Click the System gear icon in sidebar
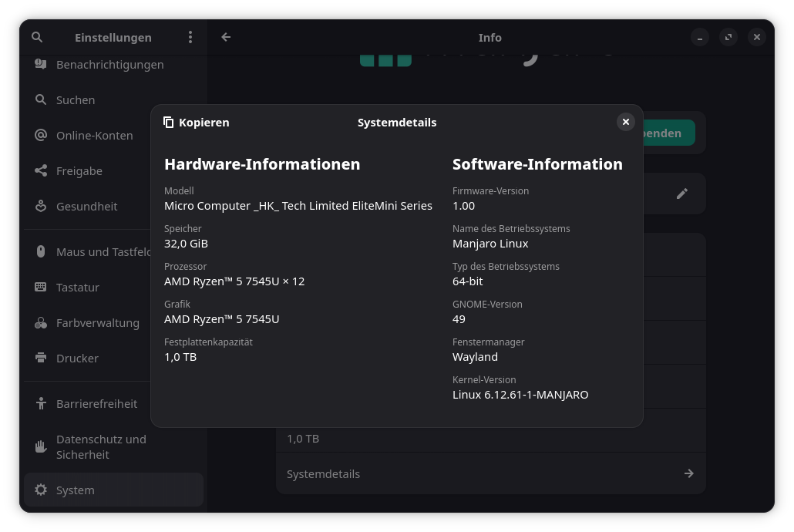The height and width of the screenshot is (532, 794). [41, 490]
